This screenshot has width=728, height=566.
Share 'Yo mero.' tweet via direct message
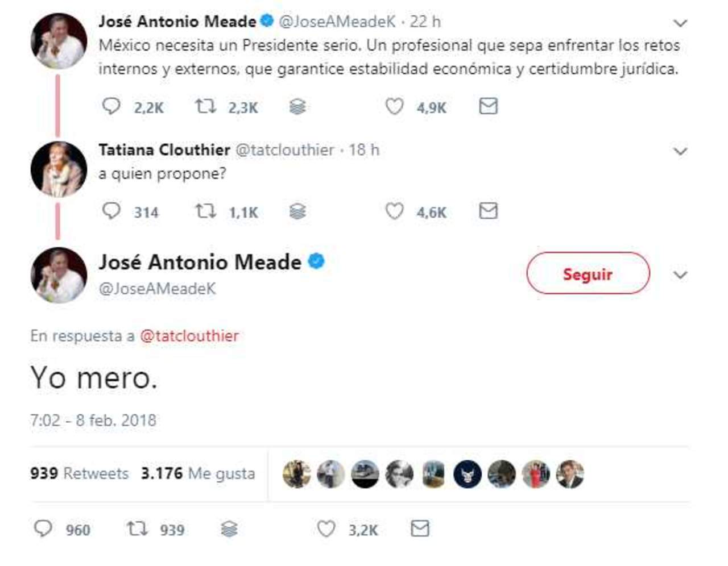point(420,529)
